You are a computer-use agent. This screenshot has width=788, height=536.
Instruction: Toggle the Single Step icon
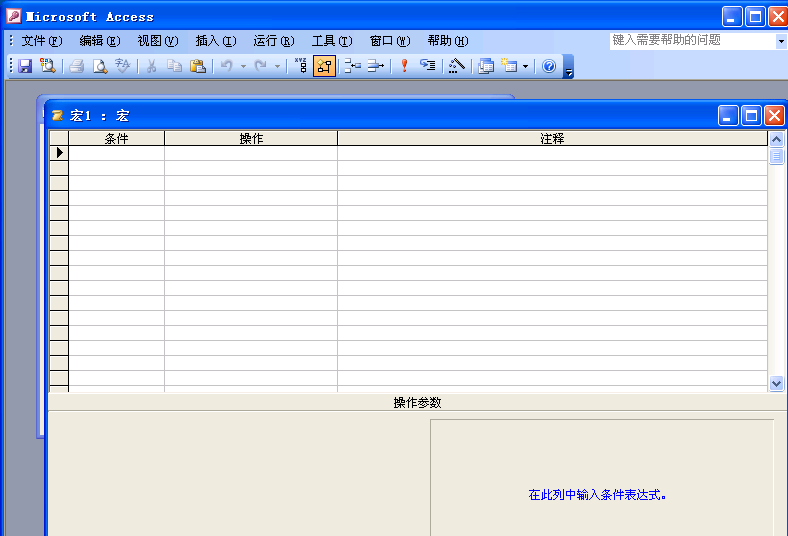(x=428, y=66)
